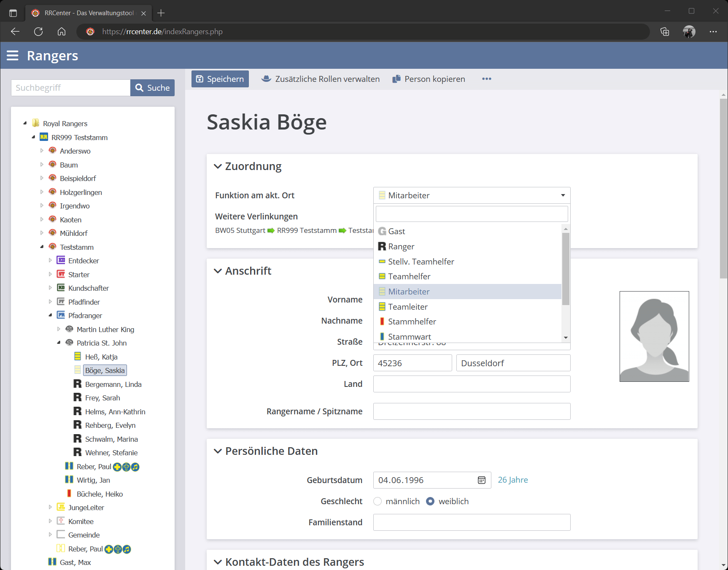Viewport: 728px width, 570px height.
Task: Click the browser home icon
Action: click(x=62, y=32)
